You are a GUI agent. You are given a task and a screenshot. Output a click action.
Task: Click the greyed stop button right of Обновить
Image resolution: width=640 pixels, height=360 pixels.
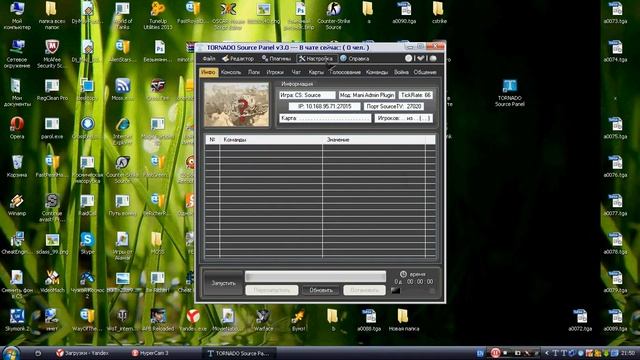(364, 290)
